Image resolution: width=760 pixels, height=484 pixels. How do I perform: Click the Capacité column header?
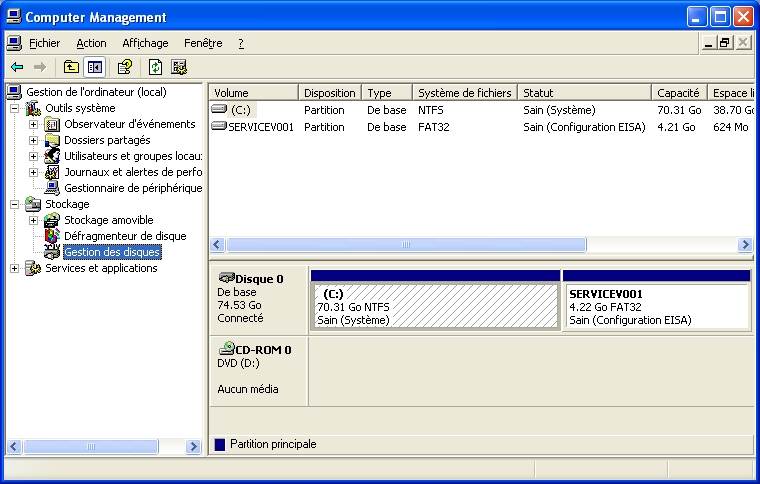678,93
